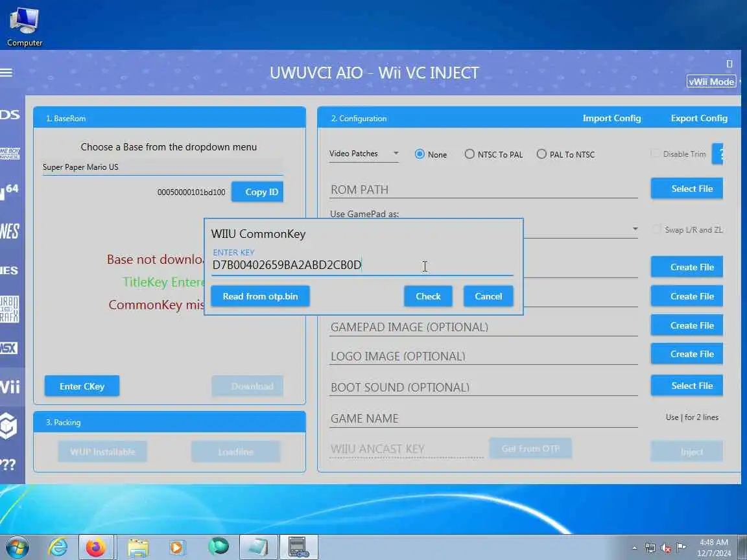This screenshot has height=560, width=747.
Task: Select the N64 console in sidebar
Action: 10,191
